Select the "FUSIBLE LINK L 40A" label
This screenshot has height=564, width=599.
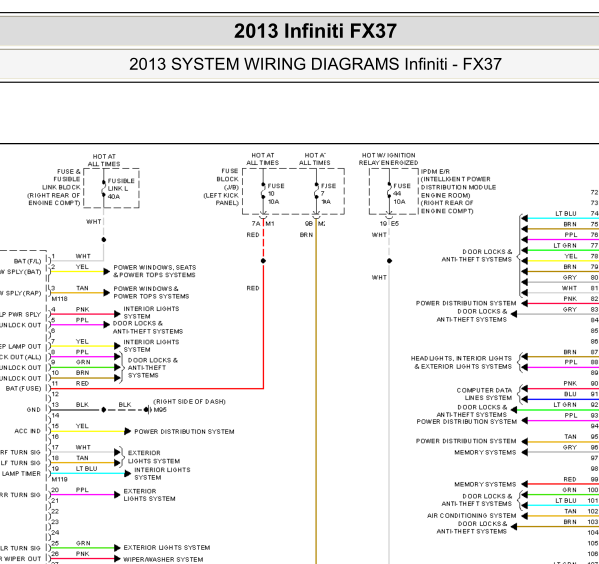coord(121,188)
